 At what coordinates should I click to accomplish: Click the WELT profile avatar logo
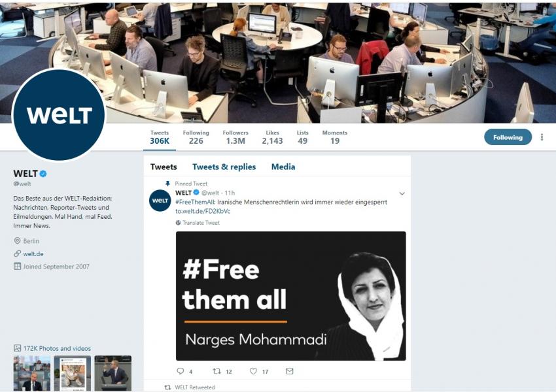59,114
